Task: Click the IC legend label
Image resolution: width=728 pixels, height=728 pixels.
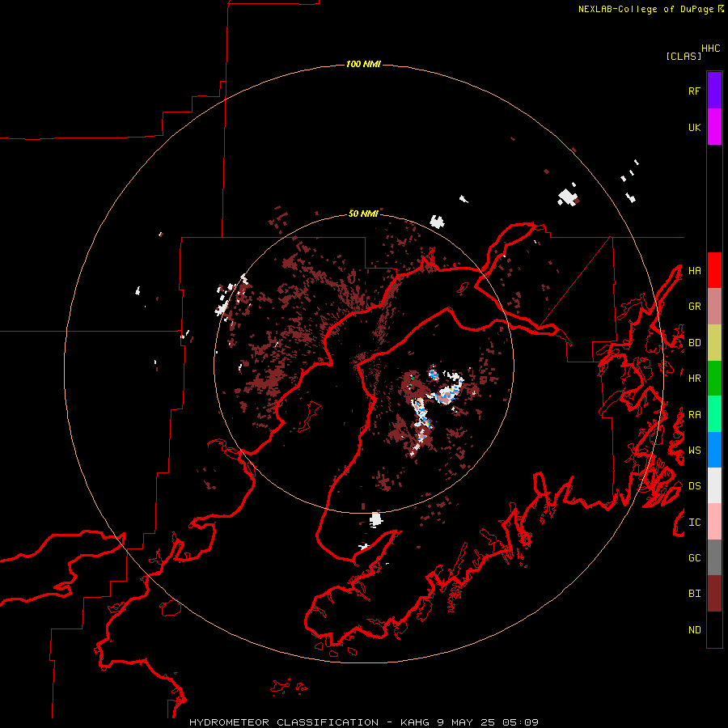Action: click(x=694, y=523)
